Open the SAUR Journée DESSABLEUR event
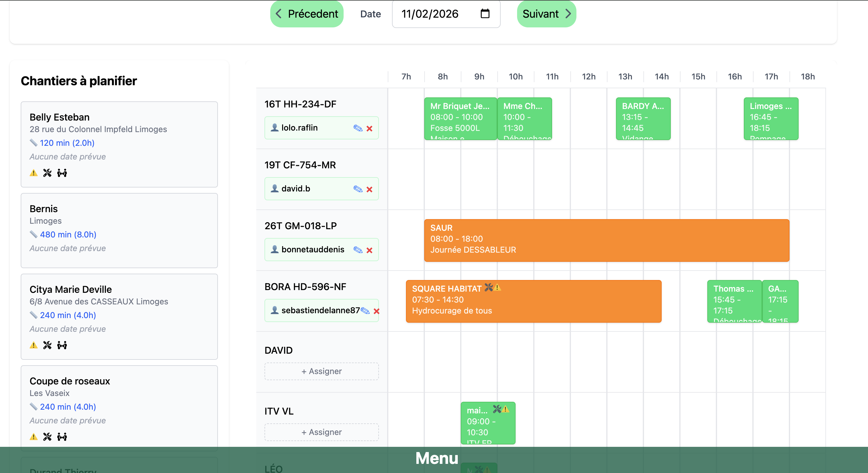This screenshot has height=473, width=868. [606, 240]
